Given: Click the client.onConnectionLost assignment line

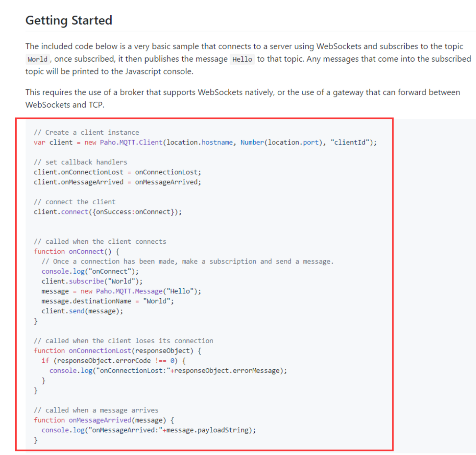Looking at the screenshot, I should pos(117,172).
